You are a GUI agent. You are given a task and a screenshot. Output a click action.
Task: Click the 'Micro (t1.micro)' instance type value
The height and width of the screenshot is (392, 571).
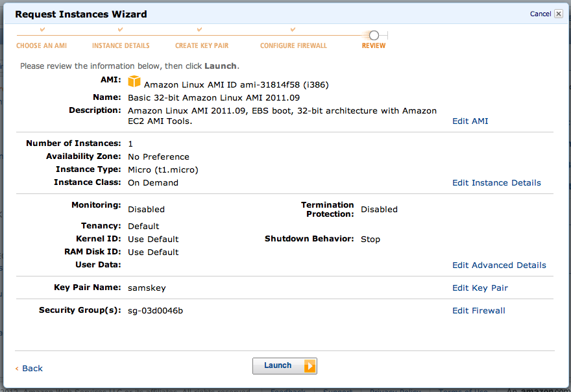(x=163, y=170)
